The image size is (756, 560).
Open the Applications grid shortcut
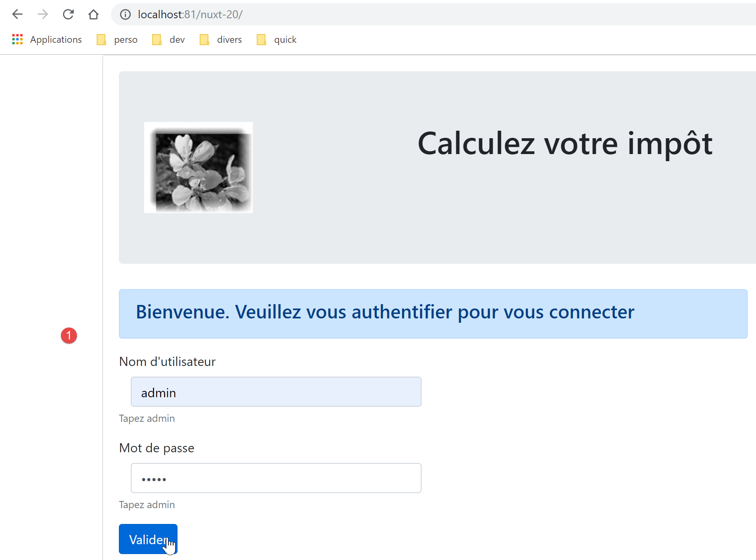click(x=47, y=40)
